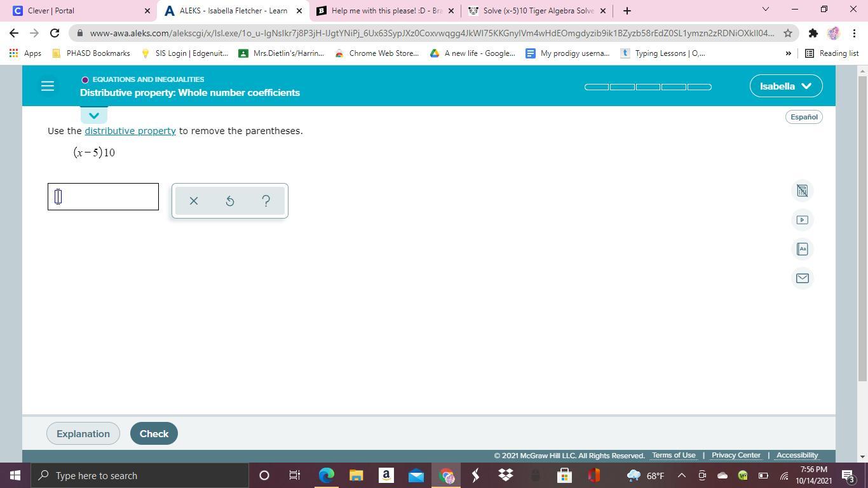Open Cortana circle on the taskbar
Viewport: 868px width, 488px height.
(x=264, y=475)
